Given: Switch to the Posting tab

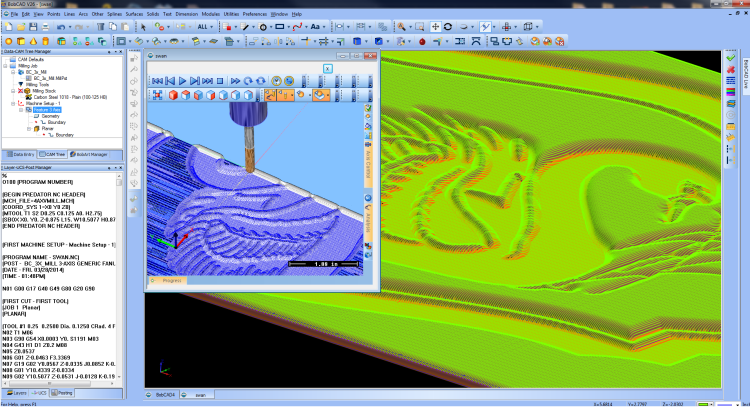Looking at the screenshot, I should pyautogui.click(x=62, y=393).
